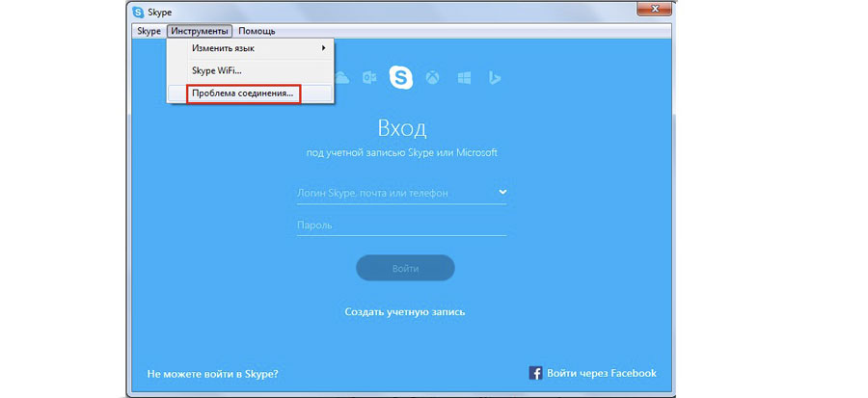Select Проблема соединения... menu entry
Screen dimensions: 868x398
tap(250, 93)
